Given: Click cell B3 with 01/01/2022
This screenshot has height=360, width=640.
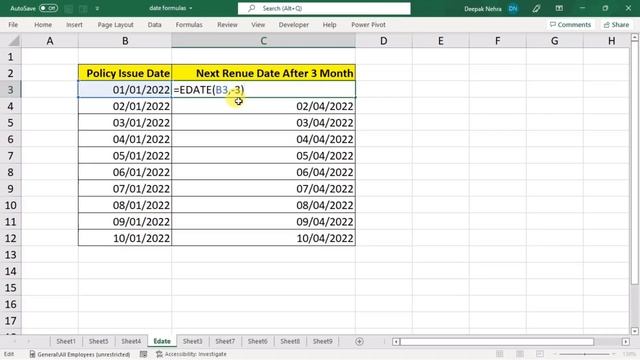Looking at the screenshot, I should click(x=125, y=89).
